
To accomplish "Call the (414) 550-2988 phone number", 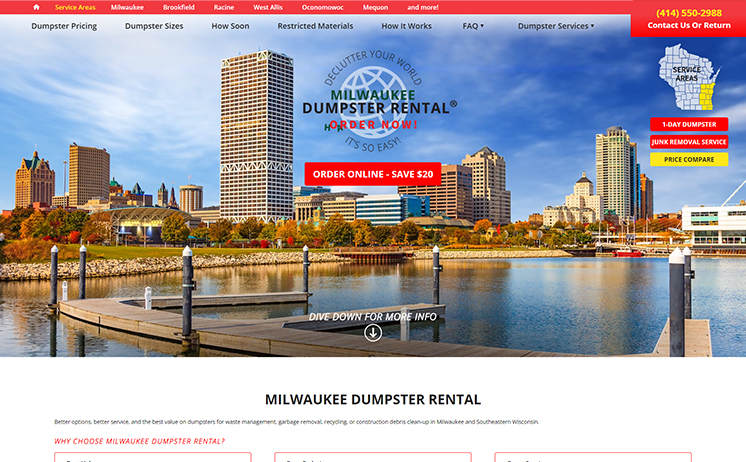I will coord(689,13).
